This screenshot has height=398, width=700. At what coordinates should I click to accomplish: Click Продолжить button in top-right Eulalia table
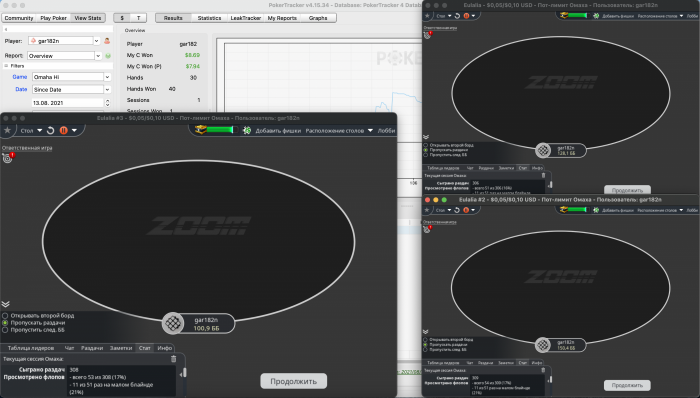click(627, 190)
